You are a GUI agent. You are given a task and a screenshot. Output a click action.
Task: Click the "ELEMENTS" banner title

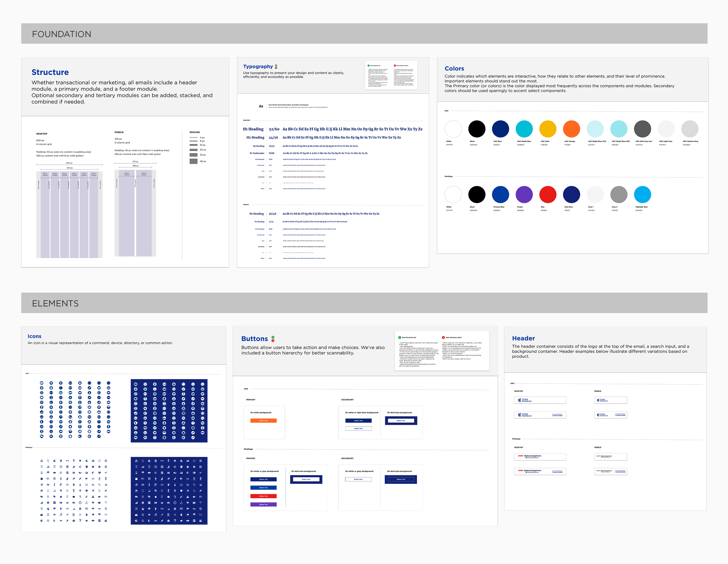[55, 303]
